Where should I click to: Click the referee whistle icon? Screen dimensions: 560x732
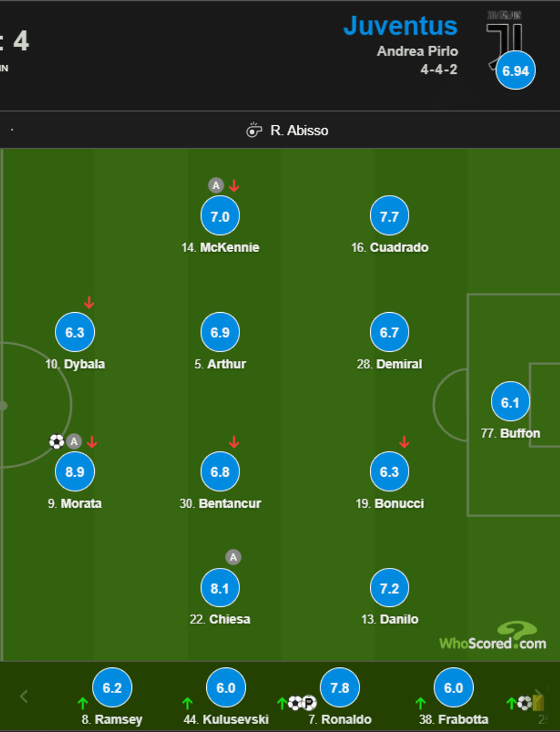pyautogui.click(x=254, y=130)
